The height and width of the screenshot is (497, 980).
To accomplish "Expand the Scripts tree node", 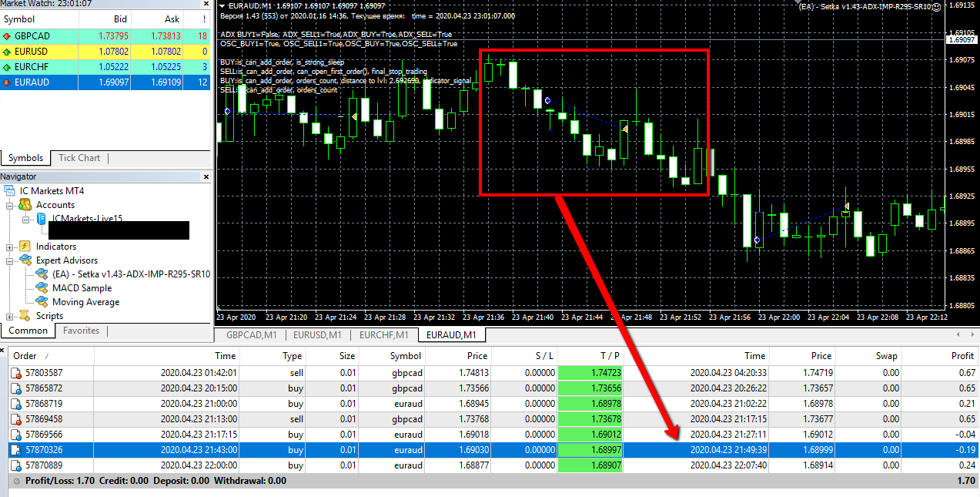I will point(10,316).
